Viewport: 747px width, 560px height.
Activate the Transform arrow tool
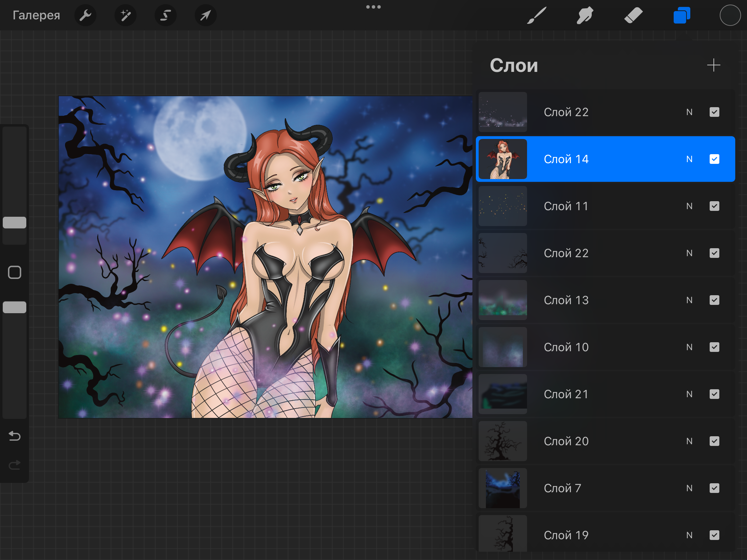coord(206,15)
